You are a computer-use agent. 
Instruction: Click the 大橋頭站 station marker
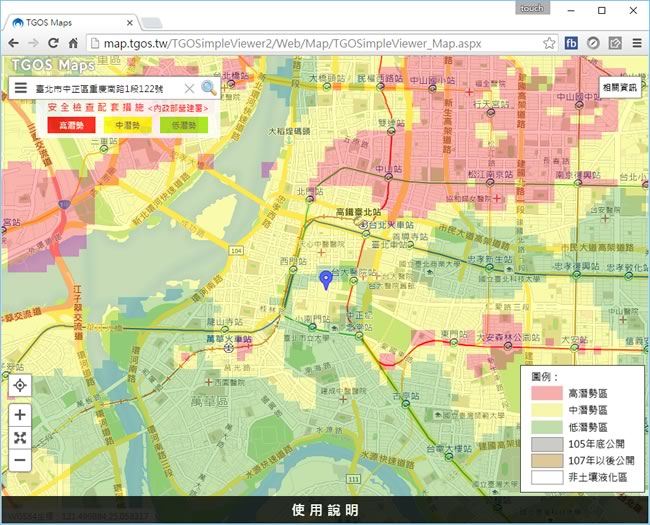click(327, 87)
